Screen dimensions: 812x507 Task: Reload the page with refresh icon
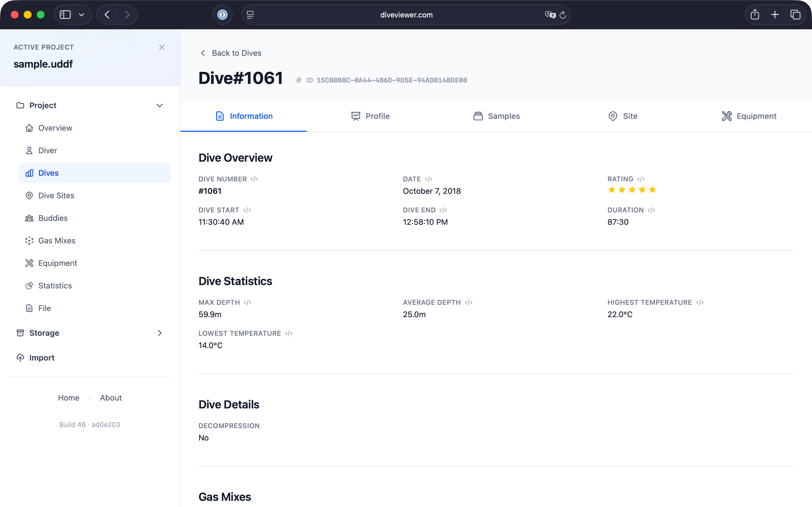(563, 15)
